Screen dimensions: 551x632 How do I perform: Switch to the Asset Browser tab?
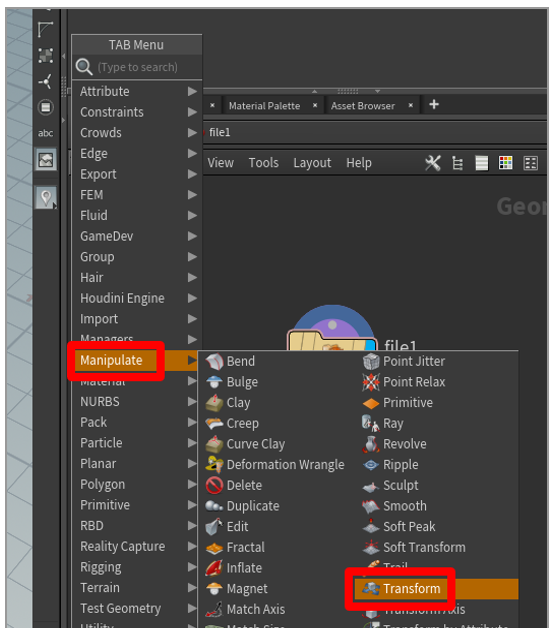tap(363, 106)
